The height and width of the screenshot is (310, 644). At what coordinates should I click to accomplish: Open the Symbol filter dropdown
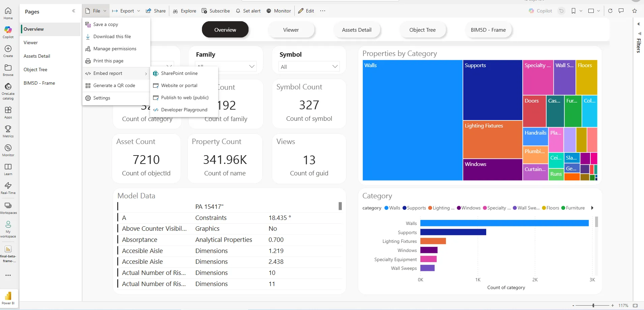tap(334, 66)
